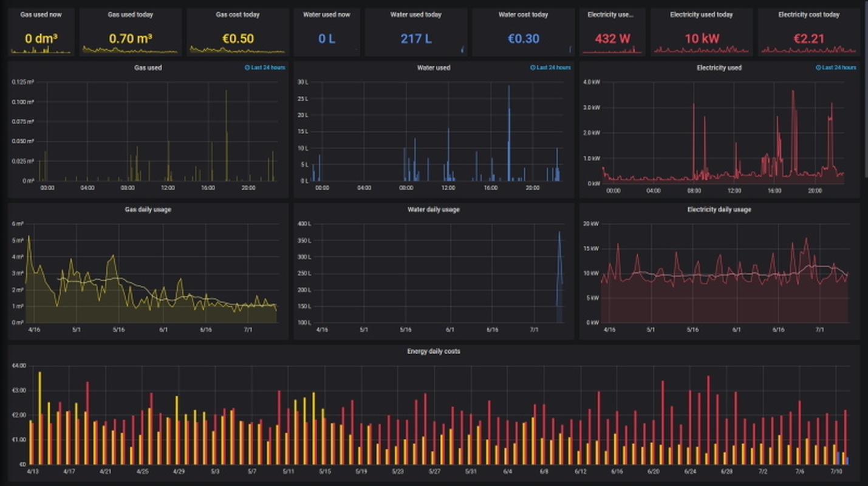
Task: Click the '20 kW' label on Electricity daily usage
Action: click(x=592, y=224)
